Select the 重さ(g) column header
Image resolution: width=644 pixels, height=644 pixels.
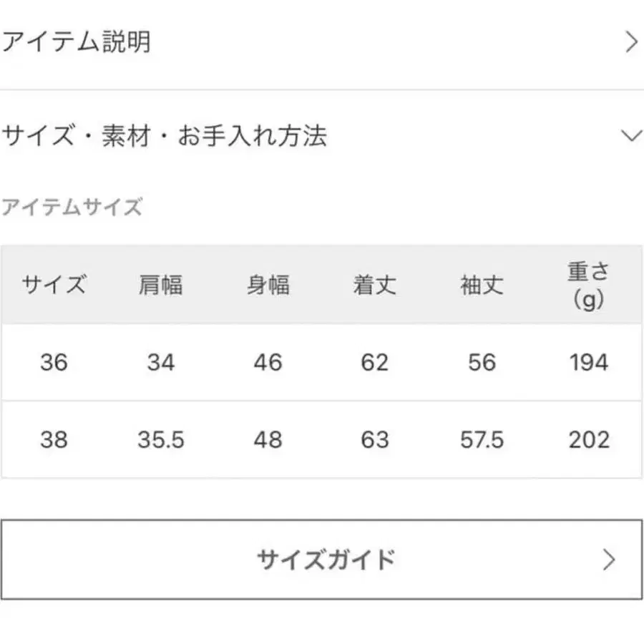(x=588, y=285)
